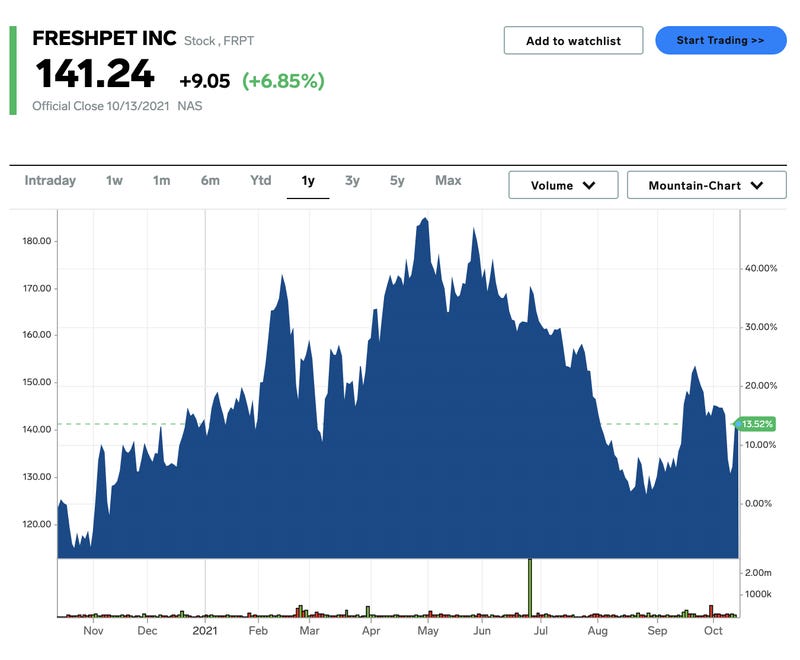Screen dimensions: 800x660
Task: Add Freshpet to watchlist
Action: click(x=573, y=40)
